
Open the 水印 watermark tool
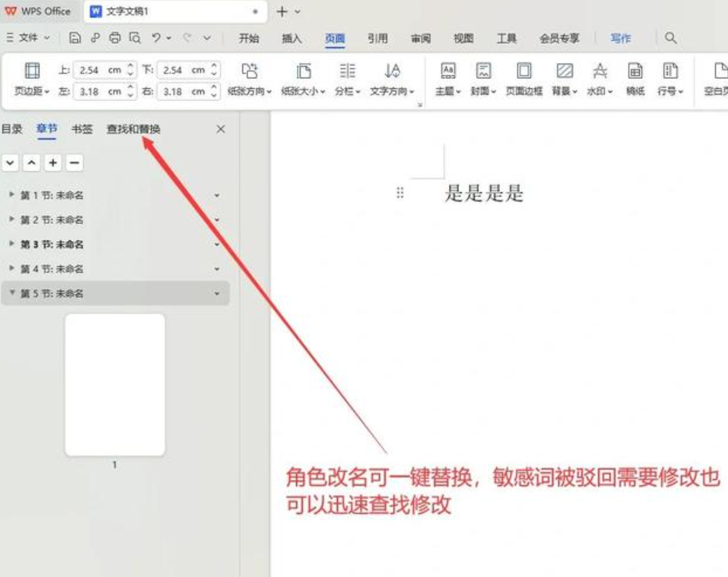click(x=599, y=71)
